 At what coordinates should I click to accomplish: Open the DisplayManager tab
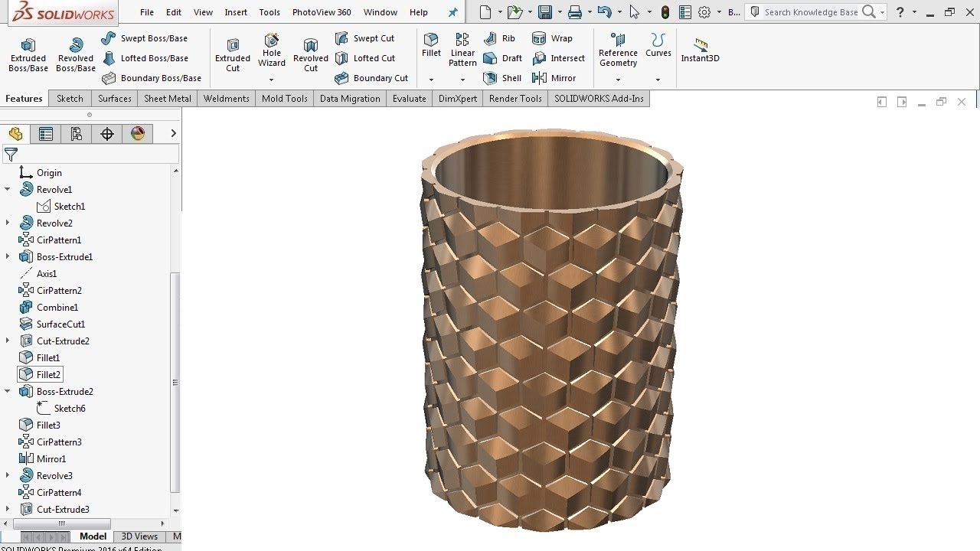click(x=138, y=134)
